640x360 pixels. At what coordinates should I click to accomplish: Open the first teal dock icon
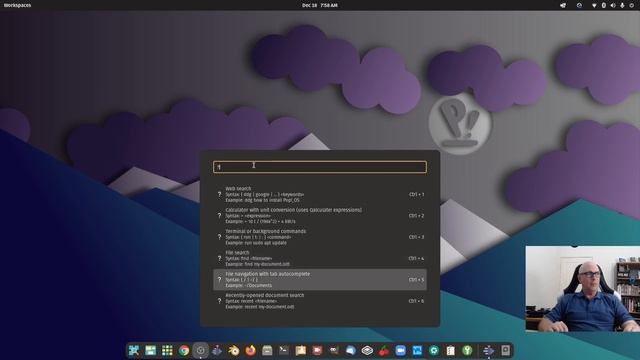tap(133, 350)
